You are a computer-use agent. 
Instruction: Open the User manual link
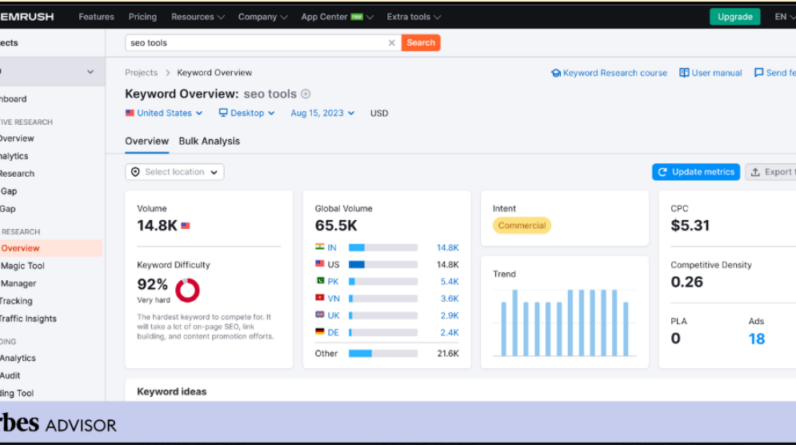[711, 73]
